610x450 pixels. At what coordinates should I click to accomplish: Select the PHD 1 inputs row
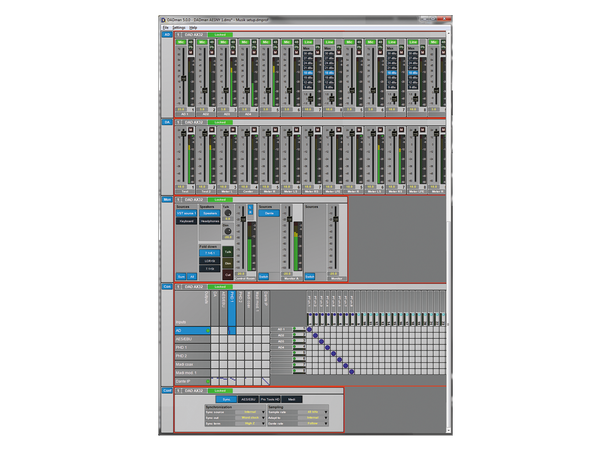click(x=193, y=347)
